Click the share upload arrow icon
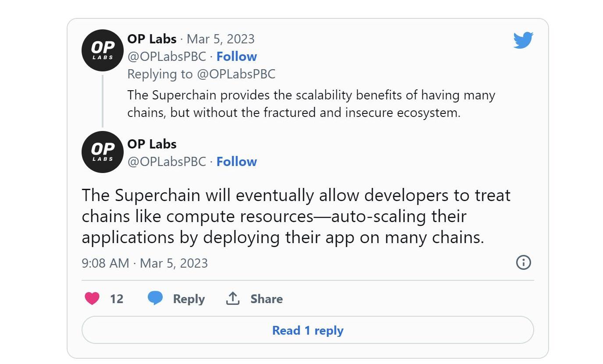The width and height of the screenshot is (603, 364). 232,298
